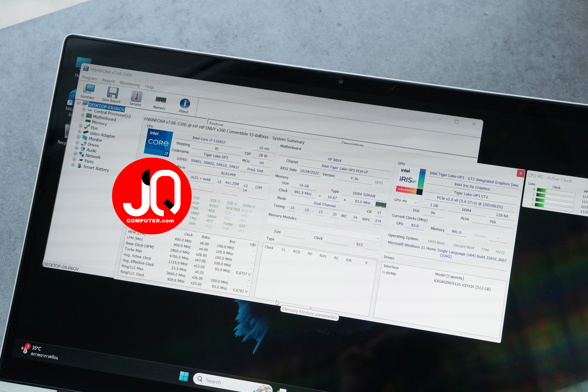Click the RAM chip icon beside 93.0 MHz
The image size is (588, 392).
pyautogui.click(x=381, y=204)
